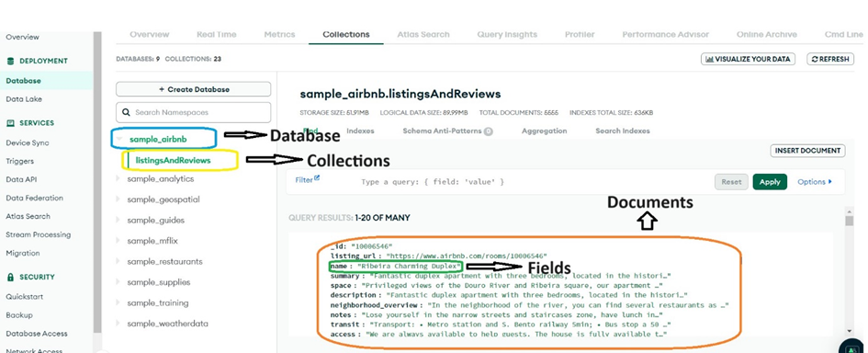This screenshot has height=353, width=868.
Task: Click the left sidebar vertical scrollbar
Action: point(97,183)
